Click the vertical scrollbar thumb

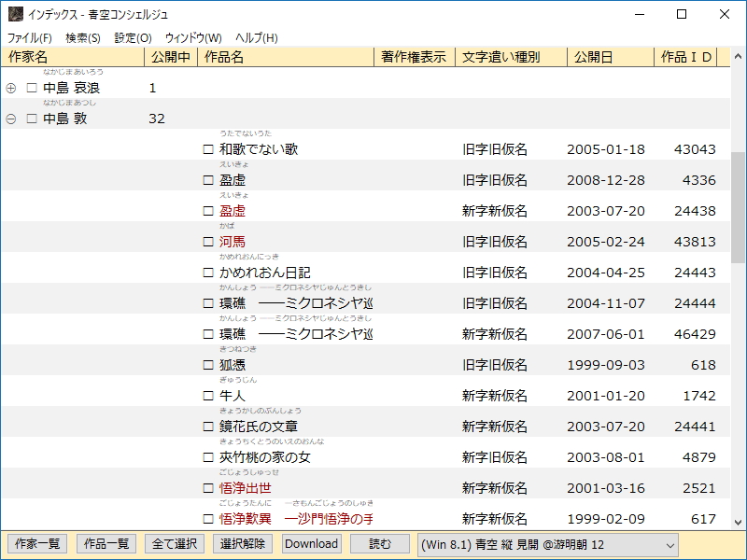coord(738,207)
